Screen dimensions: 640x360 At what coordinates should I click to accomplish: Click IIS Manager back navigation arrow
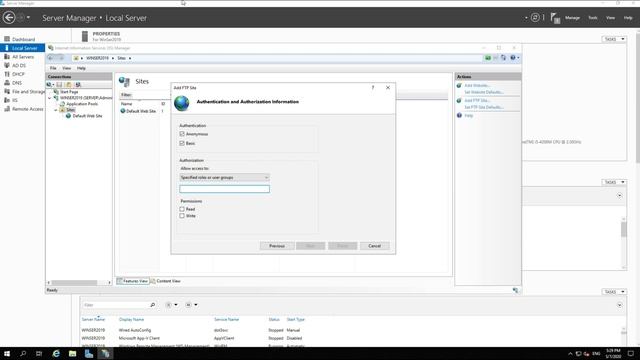click(51, 58)
